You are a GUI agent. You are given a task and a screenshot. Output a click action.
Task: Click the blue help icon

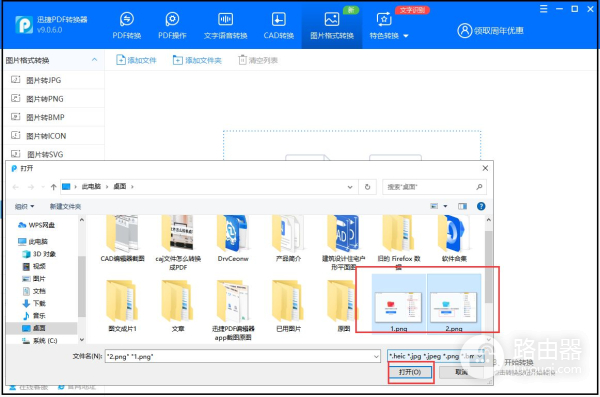(x=481, y=206)
